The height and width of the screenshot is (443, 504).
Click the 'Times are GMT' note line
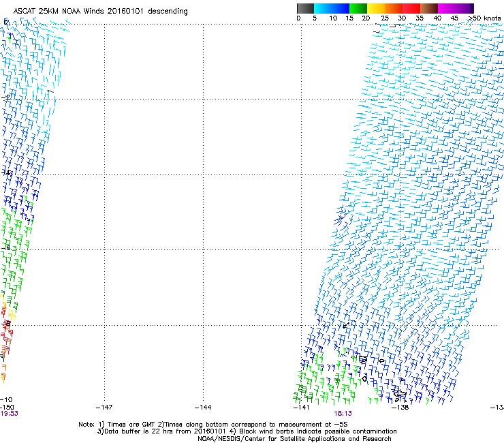[x=213, y=425]
